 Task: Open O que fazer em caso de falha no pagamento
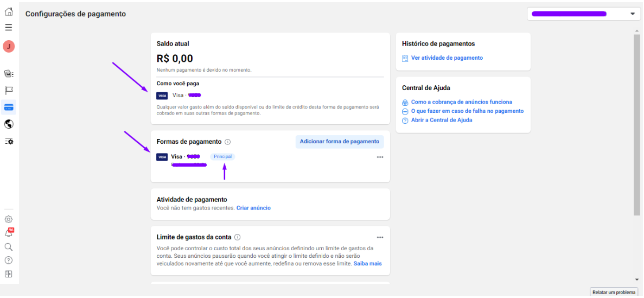(467, 111)
